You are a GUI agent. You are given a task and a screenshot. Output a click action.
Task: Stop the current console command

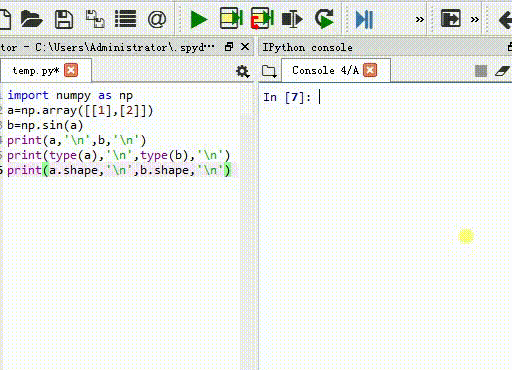(x=481, y=71)
